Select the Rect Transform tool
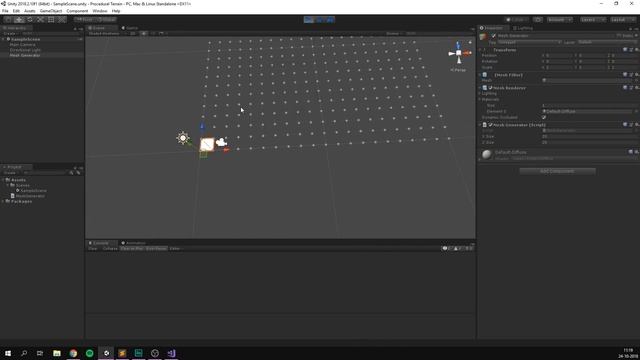The width and height of the screenshot is (640, 360). coord(51,20)
